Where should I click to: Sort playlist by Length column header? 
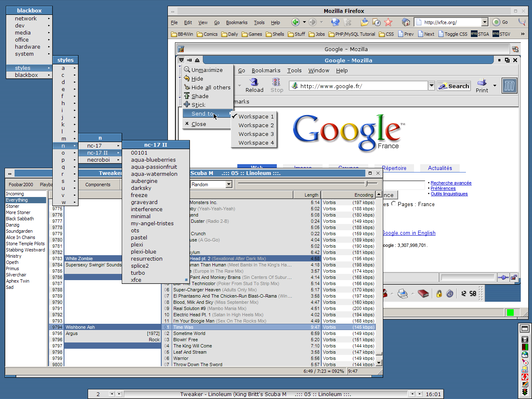pos(307,195)
